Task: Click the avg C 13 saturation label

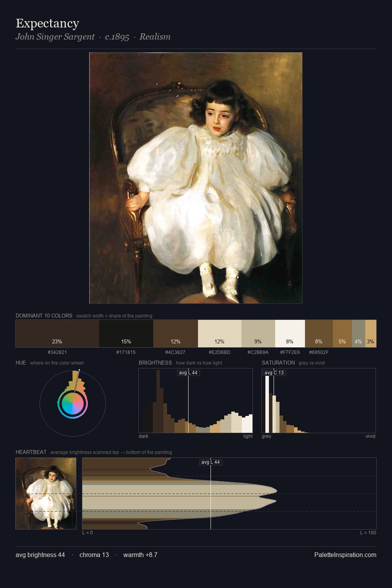Action: coord(274,373)
